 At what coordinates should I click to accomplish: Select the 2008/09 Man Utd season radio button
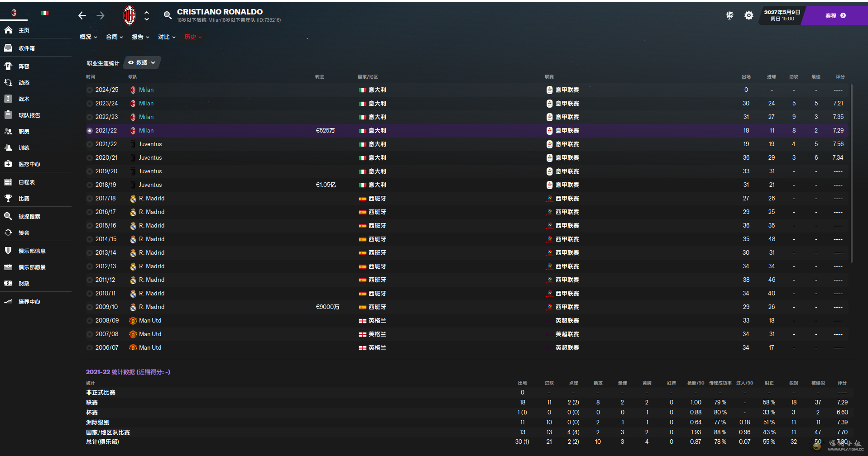tap(90, 321)
